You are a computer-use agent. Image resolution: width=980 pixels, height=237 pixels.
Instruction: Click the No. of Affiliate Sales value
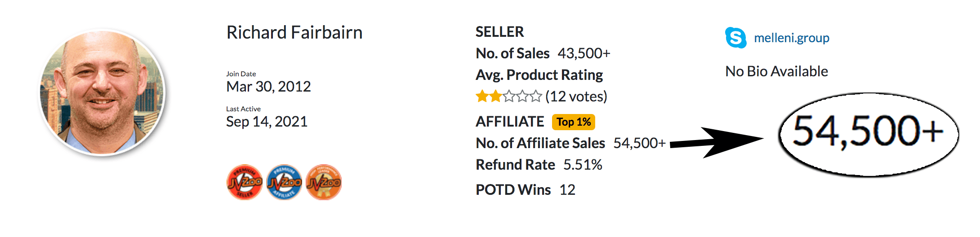(640, 143)
